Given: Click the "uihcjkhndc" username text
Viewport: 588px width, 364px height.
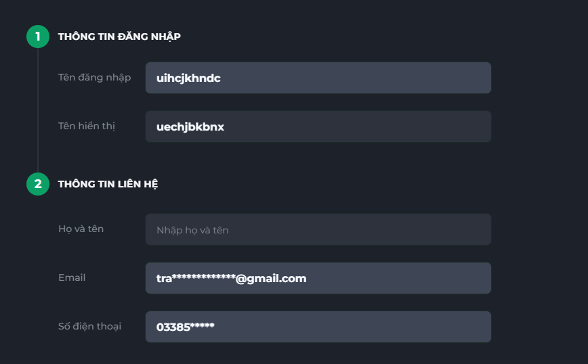Looking at the screenshot, I should point(188,78).
